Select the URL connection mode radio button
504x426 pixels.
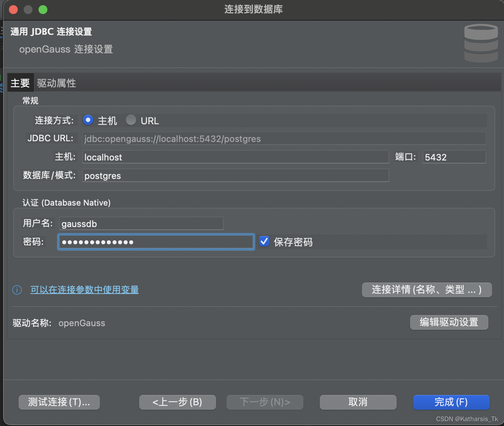[131, 120]
